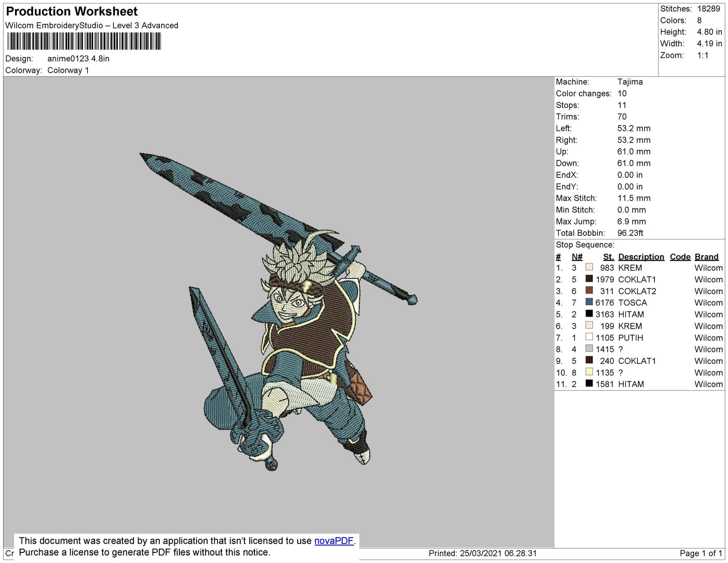Click the 'TOSCA' description text
The height and width of the screenshot is (563, 728).
(x=632, y=303)
